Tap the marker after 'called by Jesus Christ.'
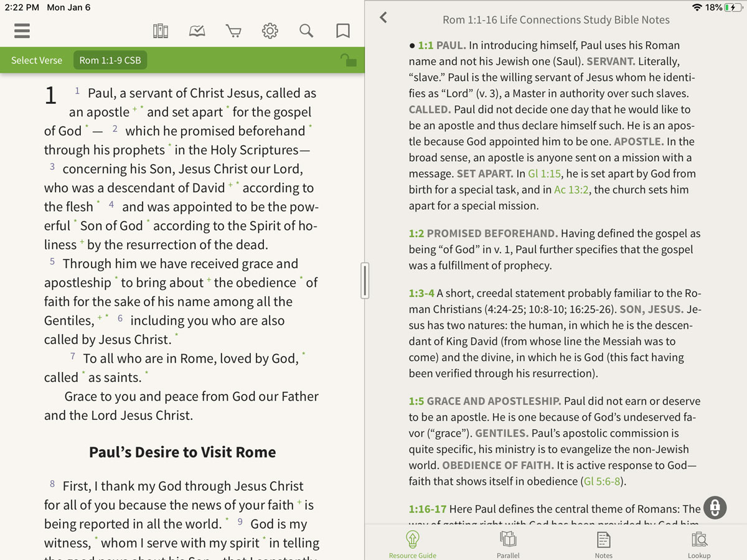Viewport: 747px width, 560px height. (x=176, y=335)
